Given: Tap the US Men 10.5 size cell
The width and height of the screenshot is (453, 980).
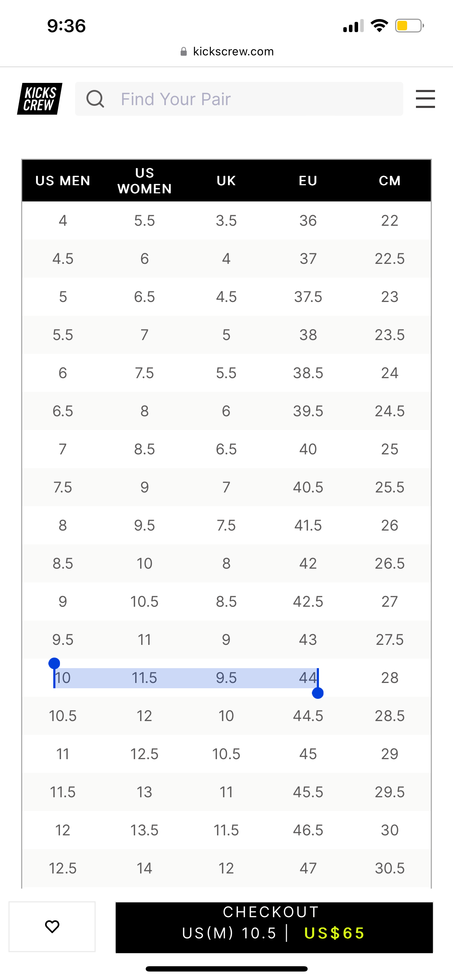Looking at the screenshot, I should tap(63, 716).
